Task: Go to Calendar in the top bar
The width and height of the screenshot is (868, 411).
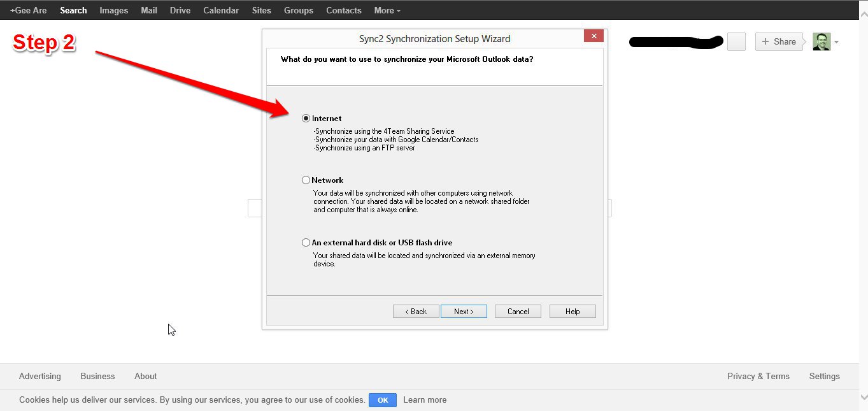Action: pyautogui.click(x=221, y=10)
